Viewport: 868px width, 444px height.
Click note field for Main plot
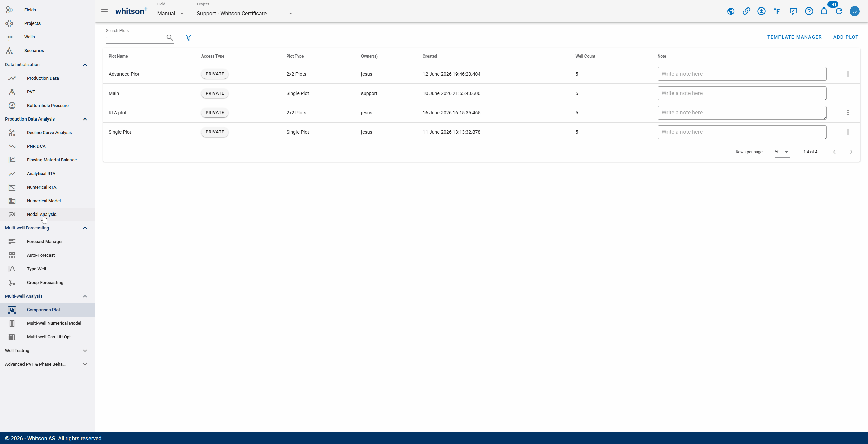coord(742,93)
